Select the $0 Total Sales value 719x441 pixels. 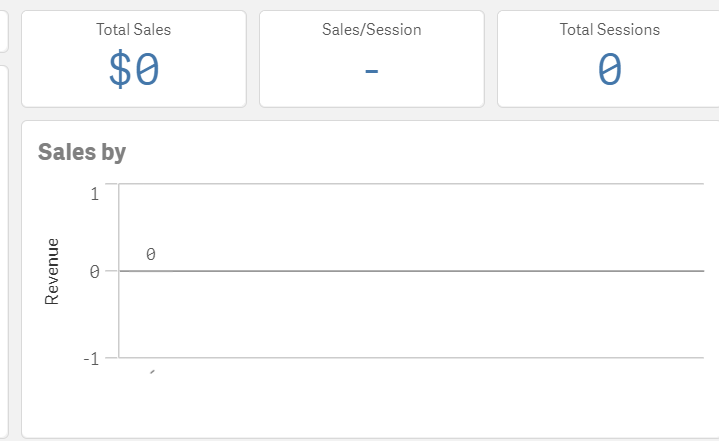[x=133, y=70]
